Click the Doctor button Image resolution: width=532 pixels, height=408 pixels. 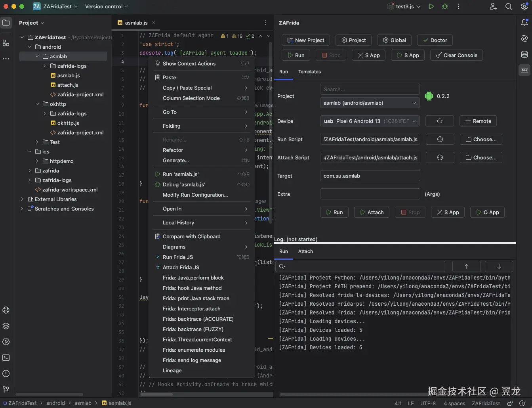coord(435,40)
